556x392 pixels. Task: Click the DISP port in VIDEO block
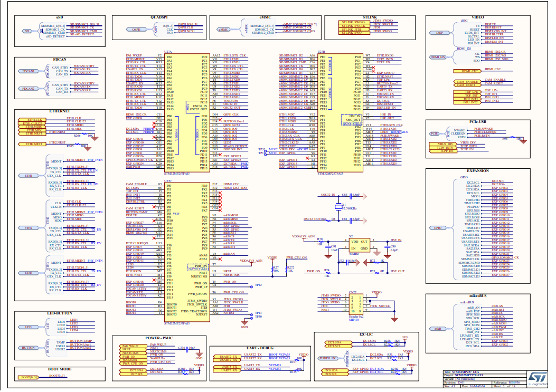[439, 33]
